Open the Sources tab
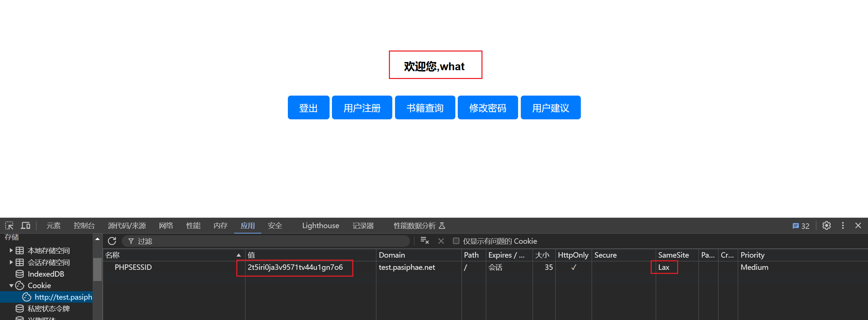868x320 pixels. click(127, 225)
